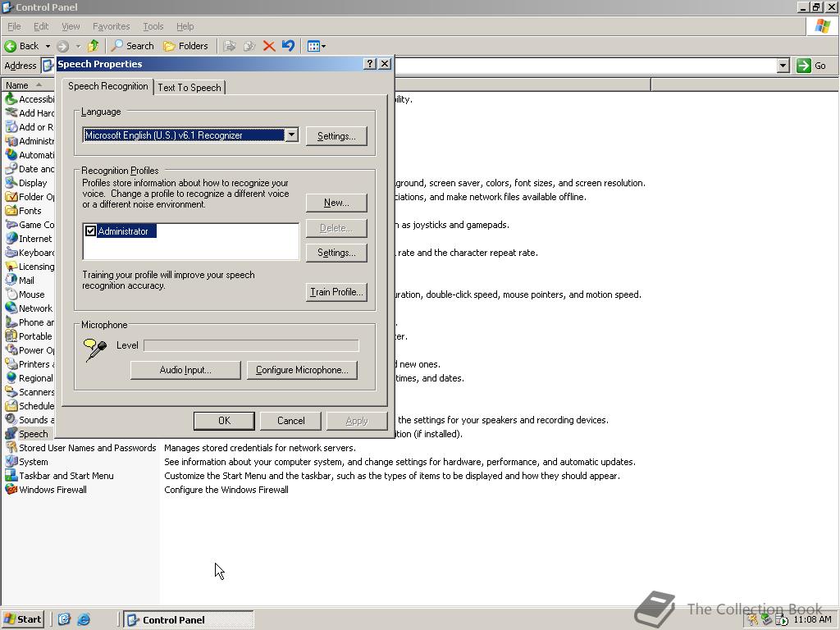Click Train Profile button
The image size is (840, 630).
(336, 292)
